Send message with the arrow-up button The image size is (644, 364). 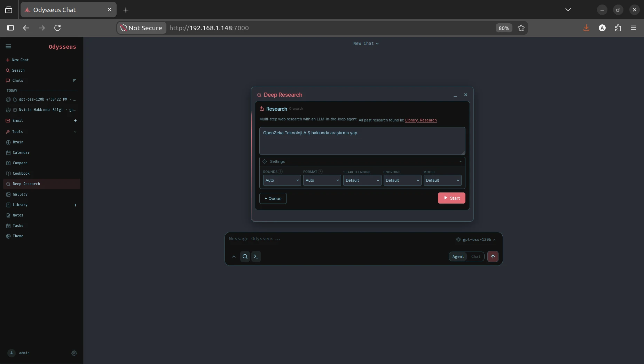[493, 256]
